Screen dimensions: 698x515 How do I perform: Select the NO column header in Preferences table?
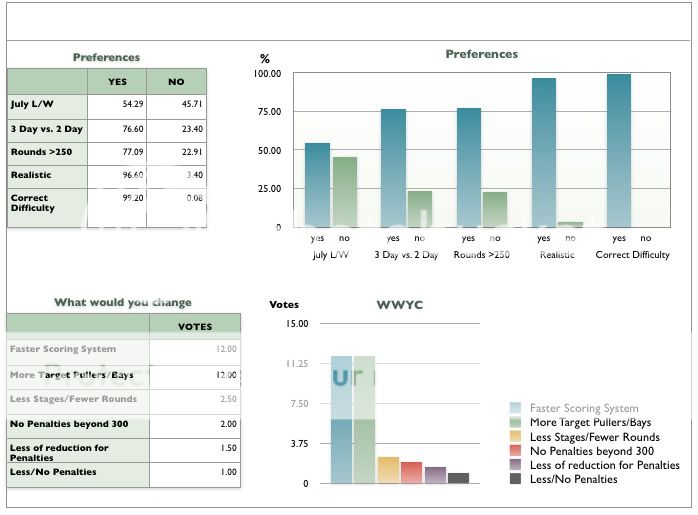[x=176, y=81]
